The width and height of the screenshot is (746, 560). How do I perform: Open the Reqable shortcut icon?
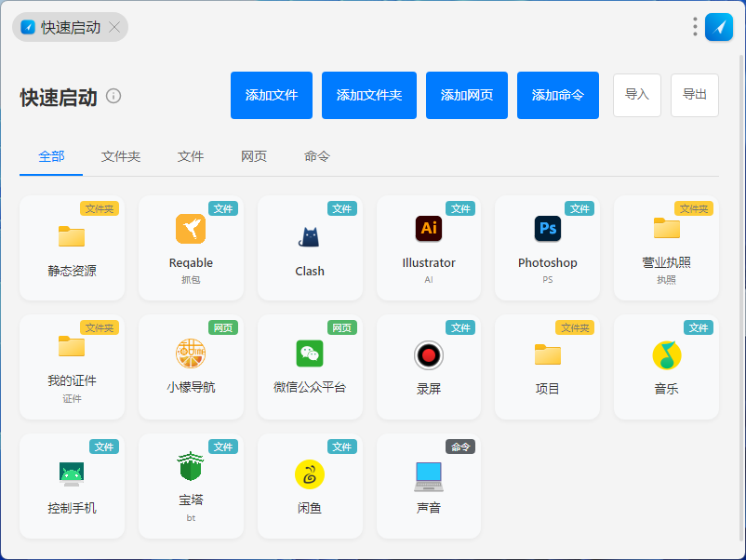click(191, 229)
